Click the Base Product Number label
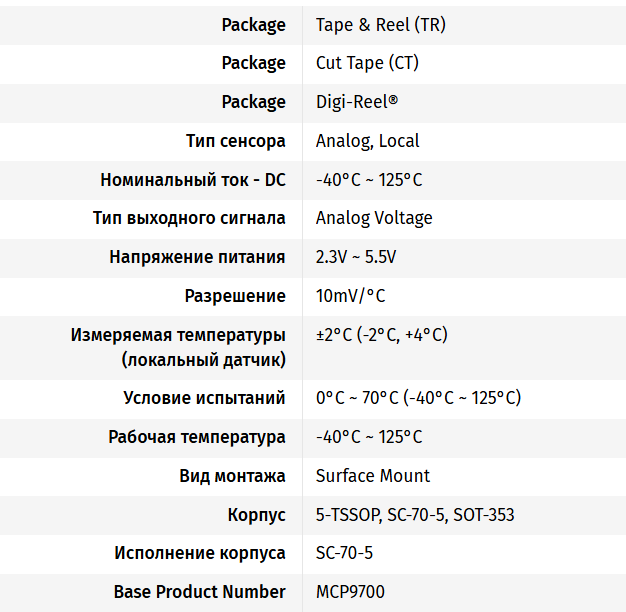Image resolution: width=626 pixels, height=612 pixels. click(x=199, y=592)
